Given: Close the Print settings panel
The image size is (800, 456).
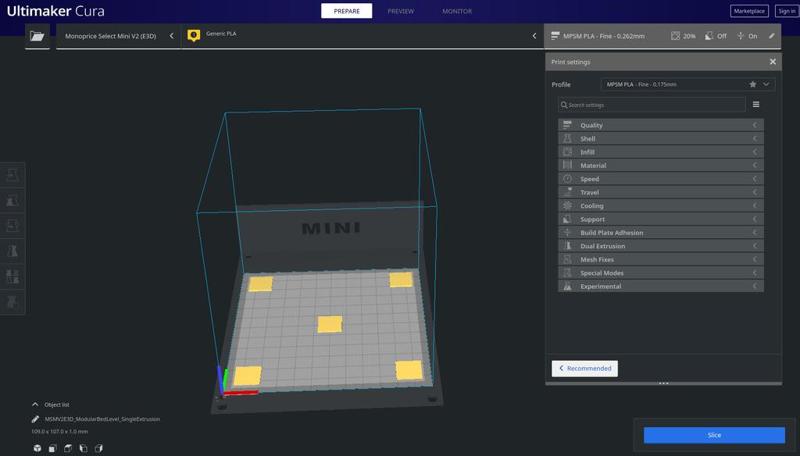Looking at the screenshot, I should 772,62.
